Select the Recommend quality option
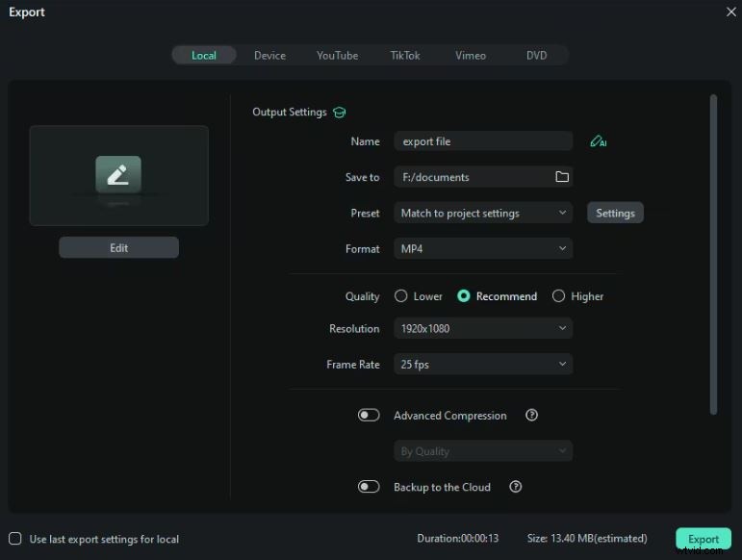Viewport: 742px width, 560px height. pyautogui.click(x=464, y=296)
